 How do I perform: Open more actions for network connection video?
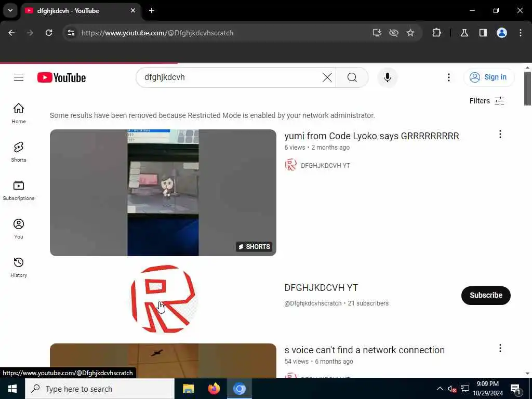[500, 348]
